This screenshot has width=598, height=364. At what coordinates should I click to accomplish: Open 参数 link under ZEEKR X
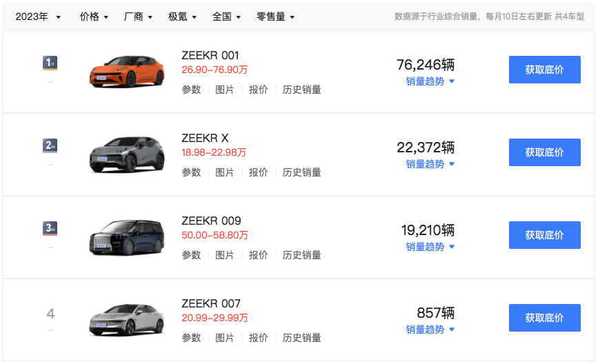pos(191,172)
